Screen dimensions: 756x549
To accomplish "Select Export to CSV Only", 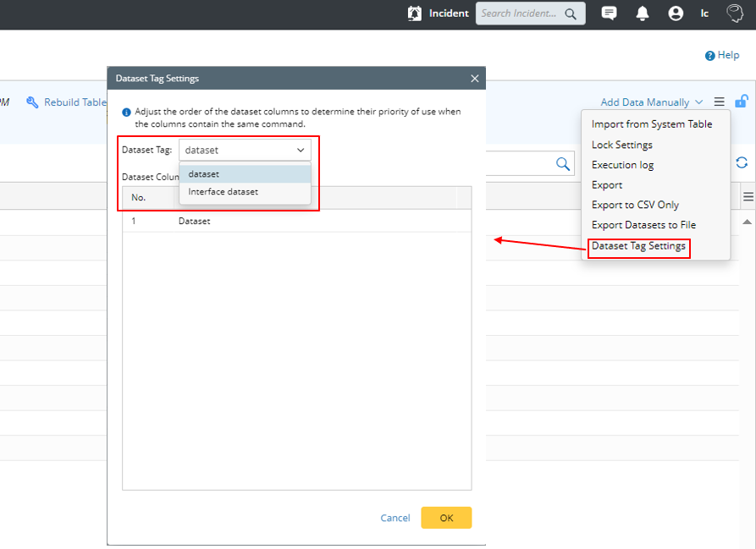I will click(x=635, y=205).
